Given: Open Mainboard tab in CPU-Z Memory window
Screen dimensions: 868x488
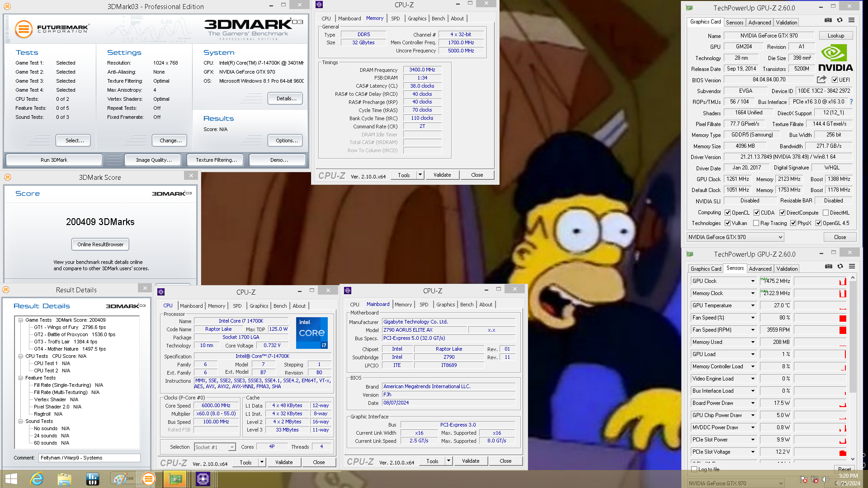Looking at the screenshot, I should tap(349, 19).
